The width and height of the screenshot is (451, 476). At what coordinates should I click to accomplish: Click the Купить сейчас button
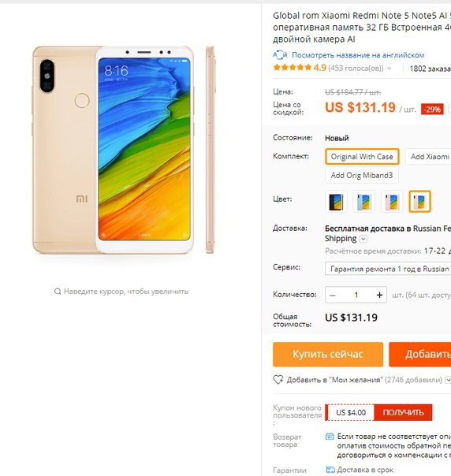click(x=328, y=355)
